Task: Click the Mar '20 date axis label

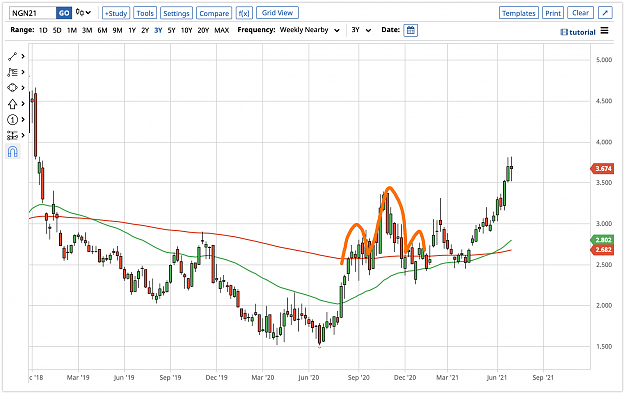Action: (x=263, y=378)
